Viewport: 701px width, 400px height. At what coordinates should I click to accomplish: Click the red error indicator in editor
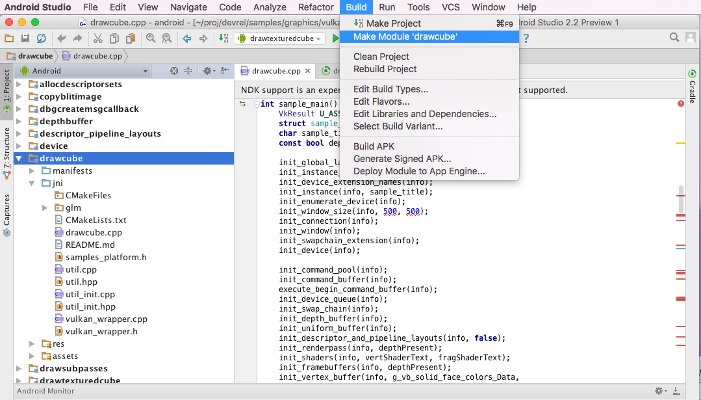click(680, 104)
